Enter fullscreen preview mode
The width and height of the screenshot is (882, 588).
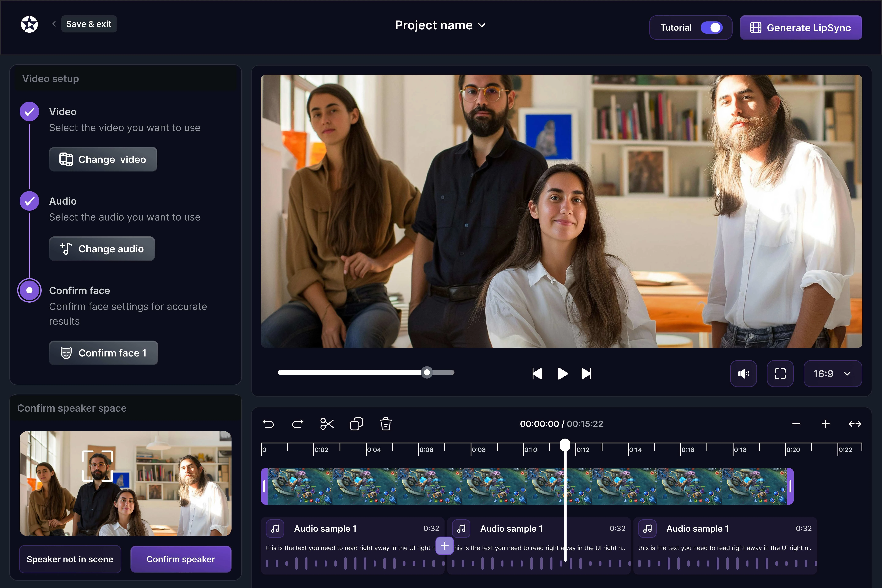tap(780, 373)
